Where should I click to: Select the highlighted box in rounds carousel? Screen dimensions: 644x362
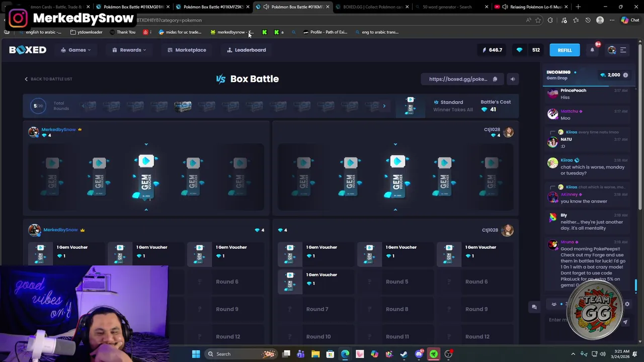coord(183,106)
